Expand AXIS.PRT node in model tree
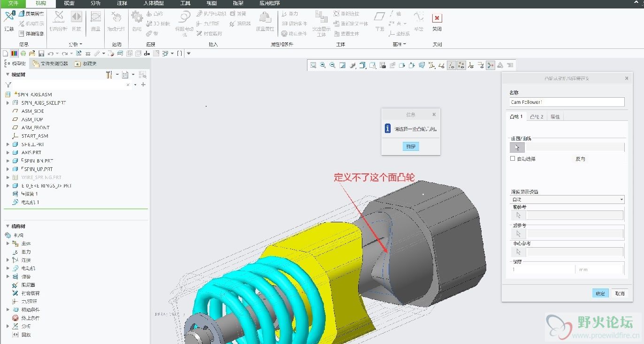The height and width of the screenshot is (344, 644). [x=8, y=152]
